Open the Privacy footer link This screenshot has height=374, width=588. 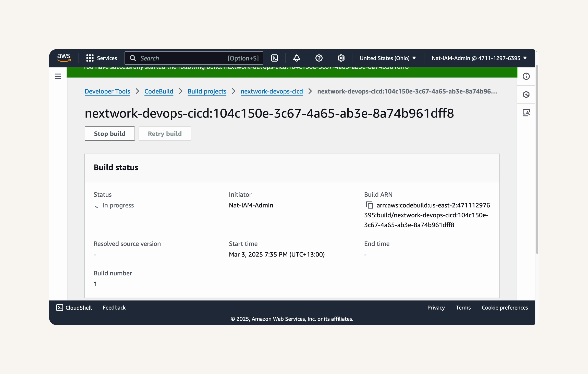coord(436,308)
